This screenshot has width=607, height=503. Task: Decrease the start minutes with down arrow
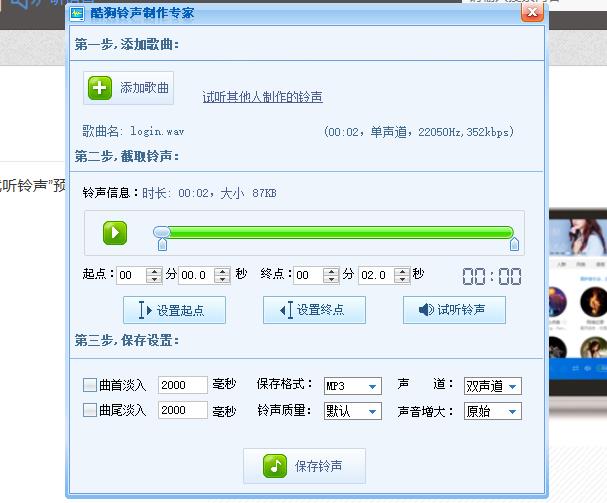(x=154, y=280)
